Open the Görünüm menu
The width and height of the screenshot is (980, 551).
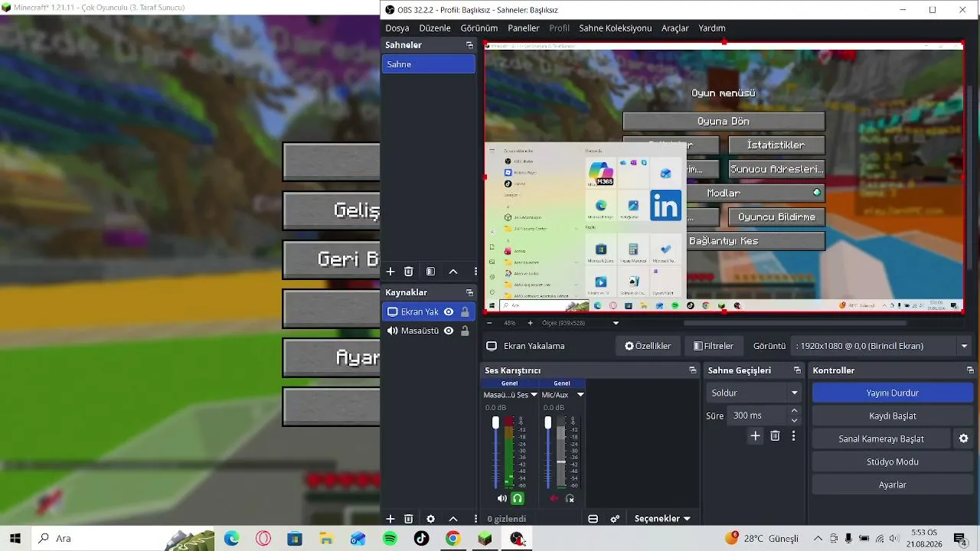click(479, 28)
